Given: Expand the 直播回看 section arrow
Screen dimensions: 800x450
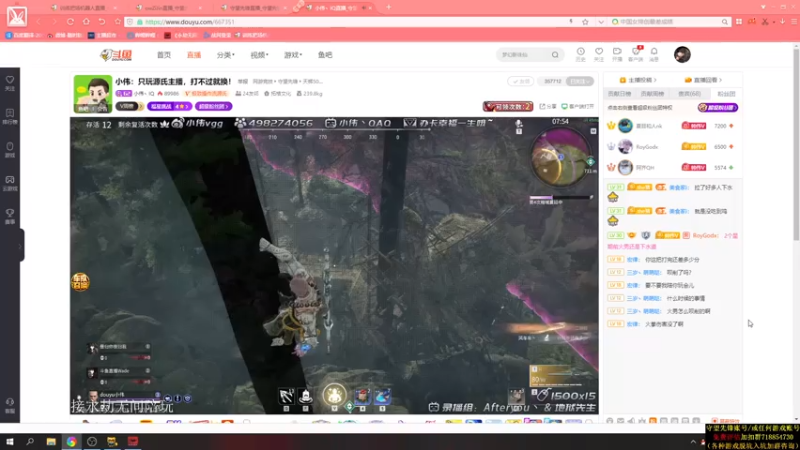Looking at the screenshot, I should pos(720,80).
